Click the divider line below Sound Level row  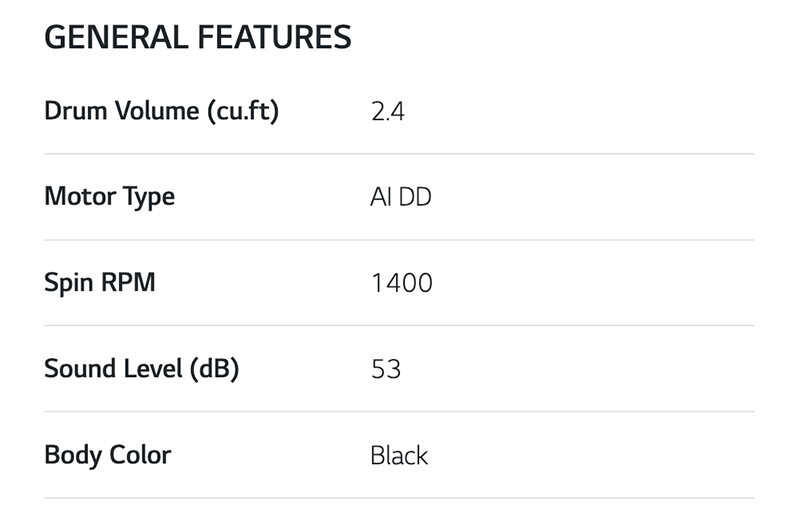coord(399,411)
